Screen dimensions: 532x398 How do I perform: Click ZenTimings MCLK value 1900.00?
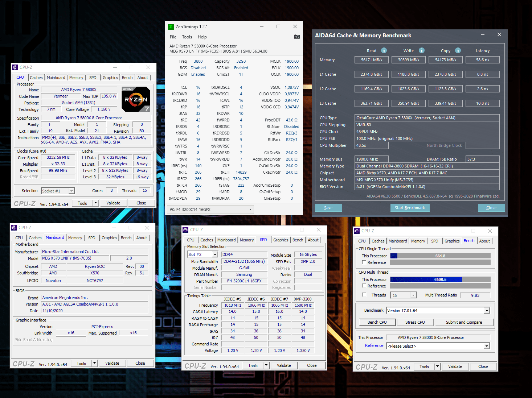tap(292, 61)
